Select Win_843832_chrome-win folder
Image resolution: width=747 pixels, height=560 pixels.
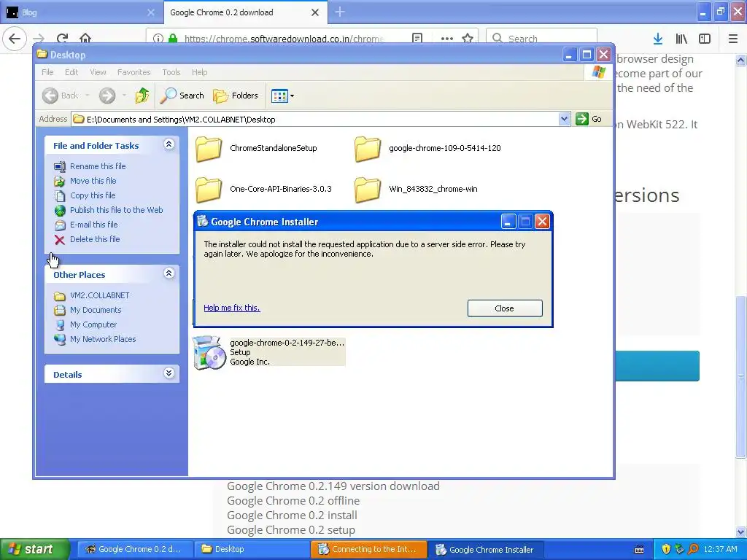(x=416, y=189)
